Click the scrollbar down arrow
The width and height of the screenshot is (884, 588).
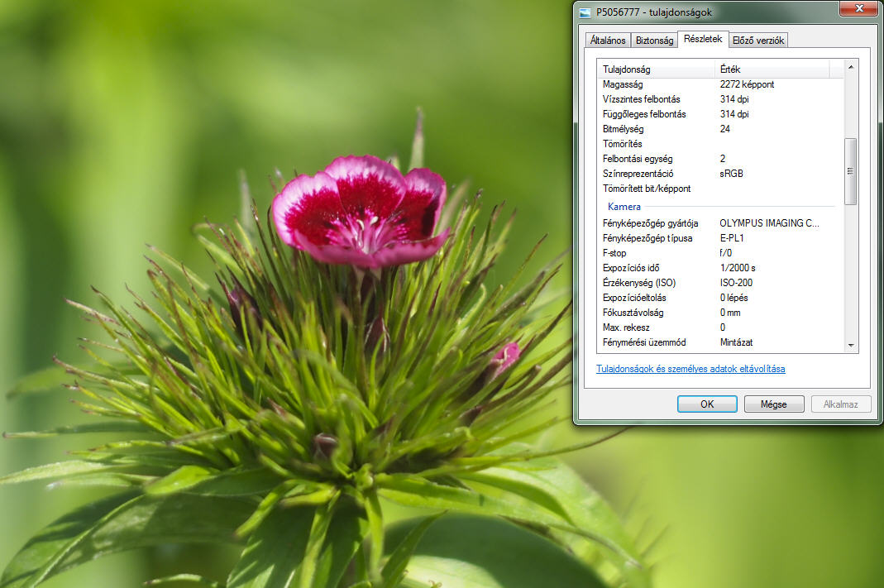point(851,346)
